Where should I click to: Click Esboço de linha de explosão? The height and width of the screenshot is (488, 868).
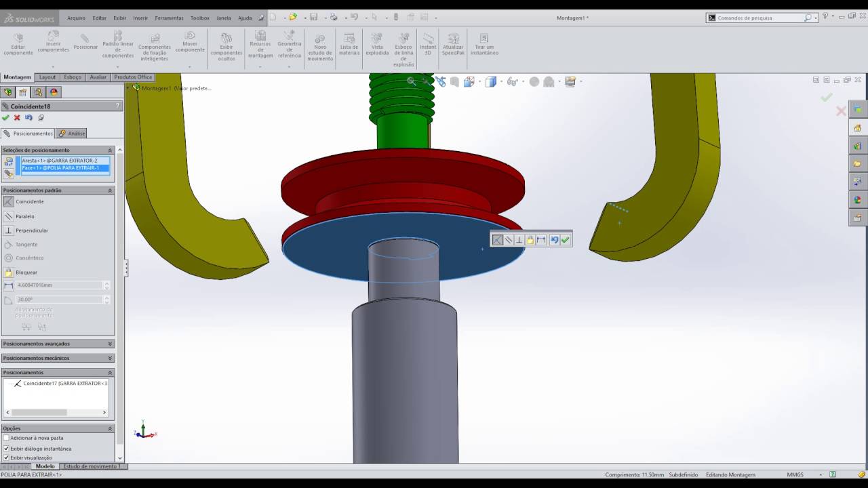coord(403,49)
